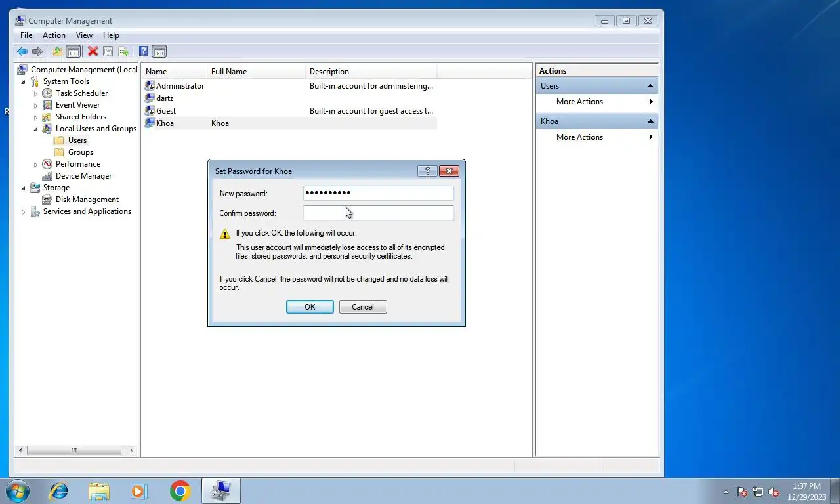Click the tree pane horizontal scrollbar thumb

(x=73, y=450)
